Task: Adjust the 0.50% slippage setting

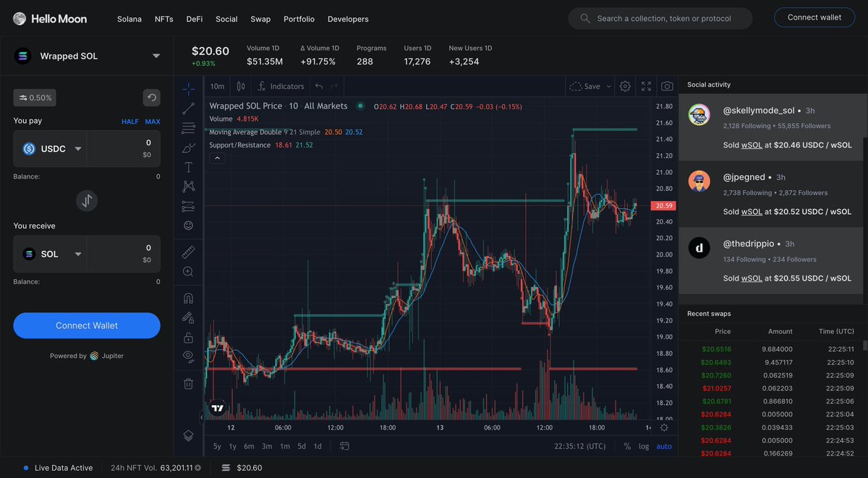Action: tap(34, 98)
